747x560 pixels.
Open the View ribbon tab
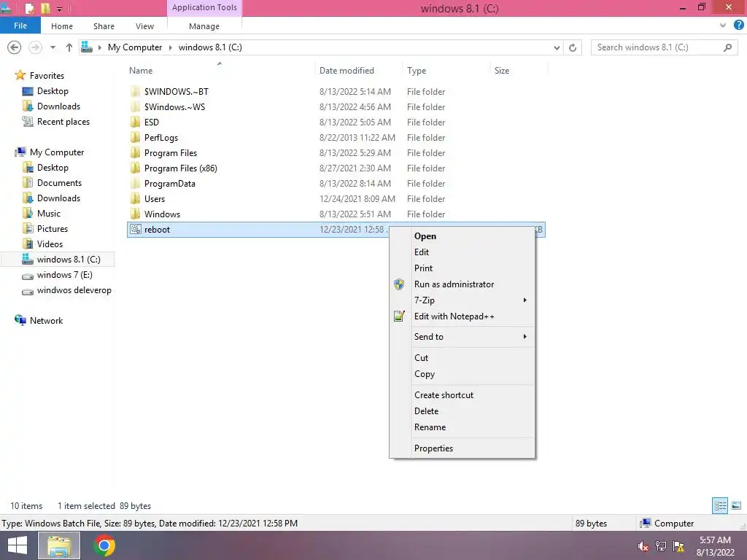(x=145, y=26)
